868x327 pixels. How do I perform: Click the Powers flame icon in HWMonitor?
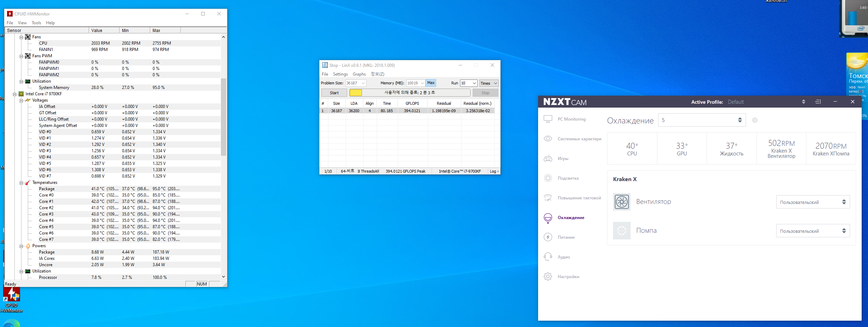[28, 246]
